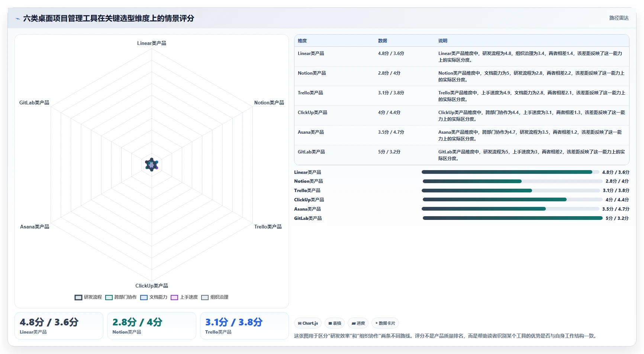Toggle the 跨部门协作 legend swatch

coord(109,298)
